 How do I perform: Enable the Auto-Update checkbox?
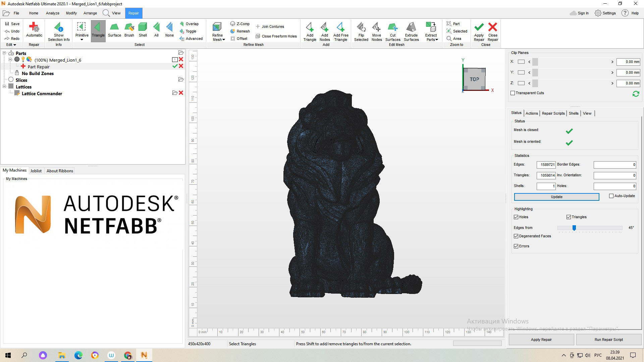611,196
